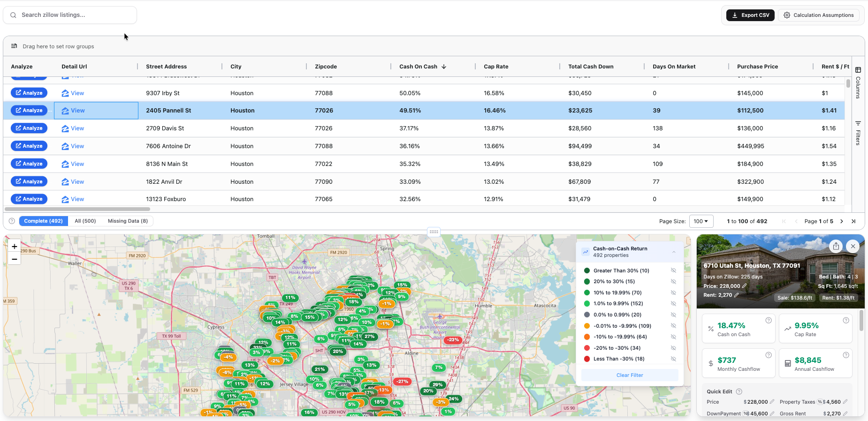Zoom in on the map
The height and width of the screenshot is (421, 868).
(x=15, y=247)
